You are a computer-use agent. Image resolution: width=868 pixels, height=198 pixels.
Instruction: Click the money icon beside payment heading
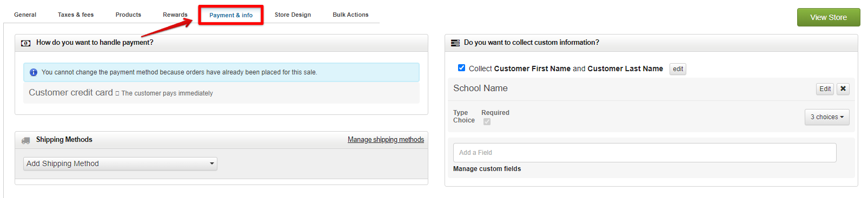click(x=25, y=43)
